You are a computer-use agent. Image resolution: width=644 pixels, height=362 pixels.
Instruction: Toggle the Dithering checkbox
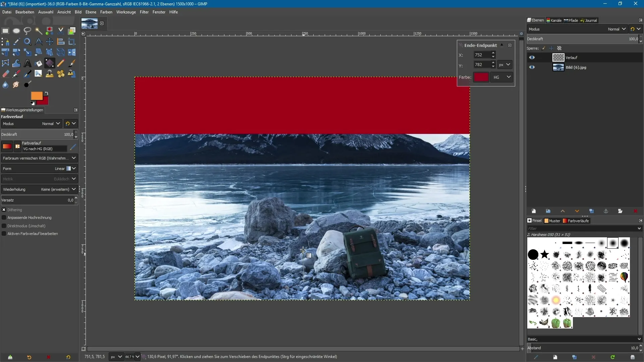(x=4, y=210)
